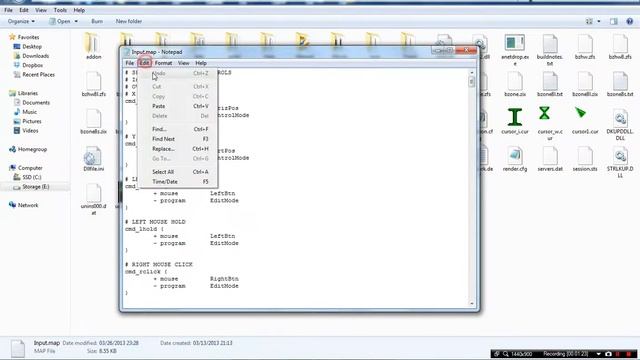Choose Replace... from the Edit menu
This screenshot has height=360, width=640.
(x=178, y=149)
